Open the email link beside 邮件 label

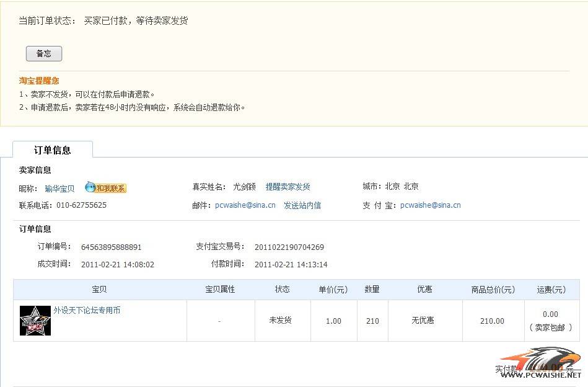(x=245, y=205)
